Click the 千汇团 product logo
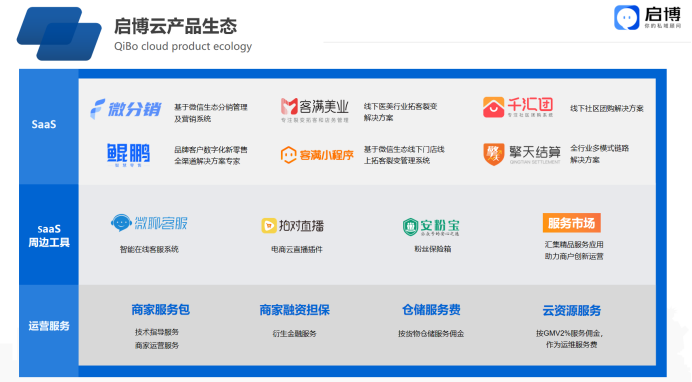Image resolution: width=692 pixels, height=382 pixels. click(x=518, y=107)
